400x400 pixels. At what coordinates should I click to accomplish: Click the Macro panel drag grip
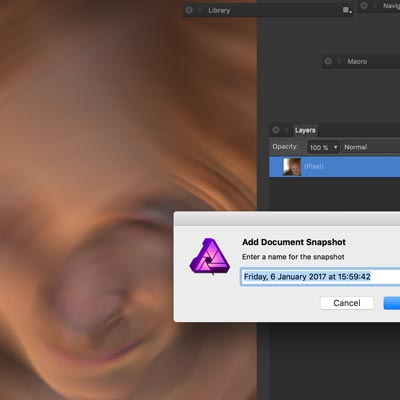click(x=339, y=61)
